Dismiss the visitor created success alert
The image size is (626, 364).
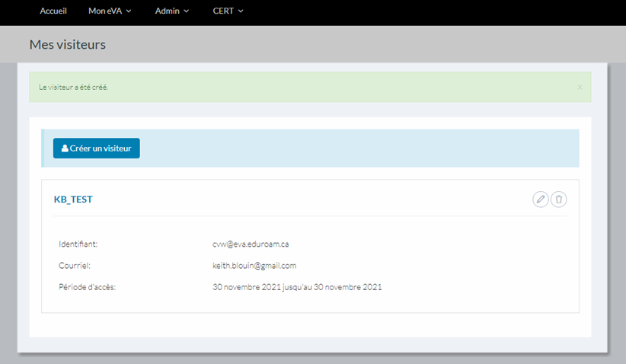tap(580, 88)
